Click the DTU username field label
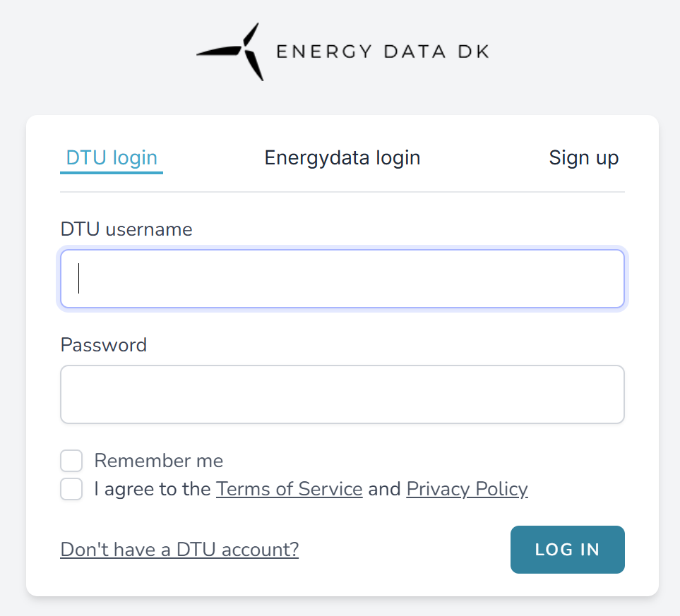 click(x=126, y=229)
